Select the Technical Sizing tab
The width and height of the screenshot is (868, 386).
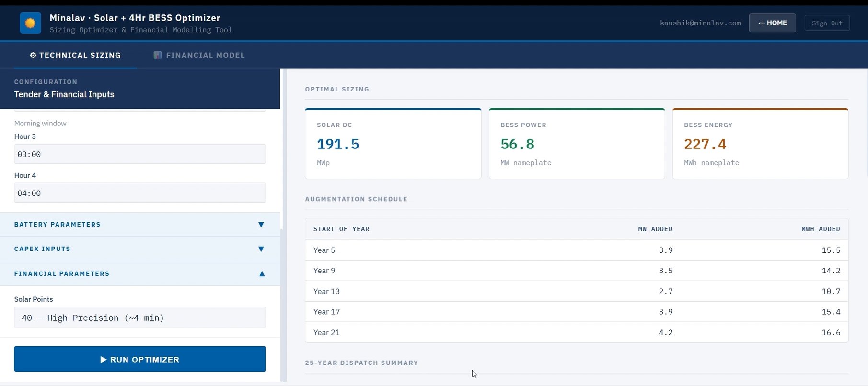coord(75,55)
